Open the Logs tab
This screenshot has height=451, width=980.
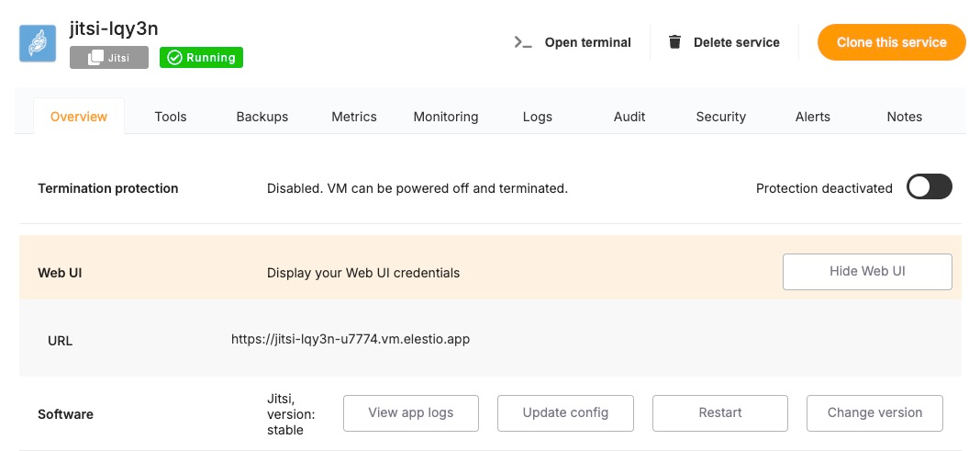[538, 117]
